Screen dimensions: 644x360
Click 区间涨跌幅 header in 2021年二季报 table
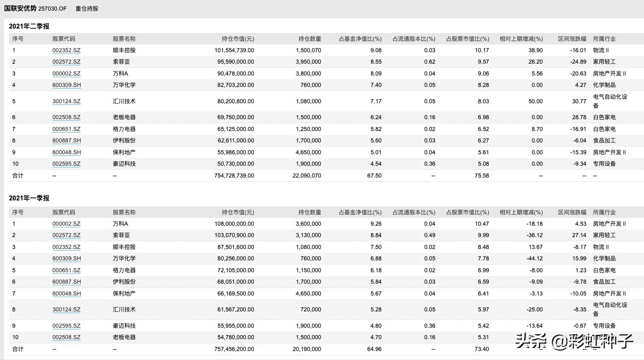572,39
